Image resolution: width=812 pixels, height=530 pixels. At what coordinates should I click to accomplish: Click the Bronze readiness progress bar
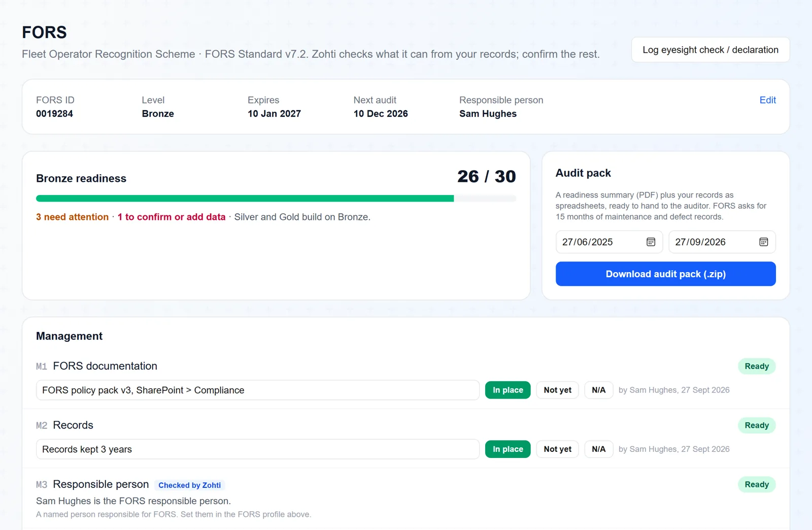pyautogui.click(x=276, y=198)
